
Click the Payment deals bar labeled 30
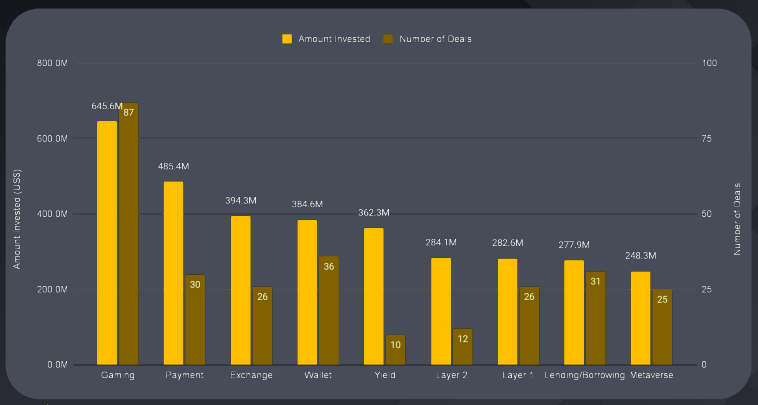(x=195, y=320)
